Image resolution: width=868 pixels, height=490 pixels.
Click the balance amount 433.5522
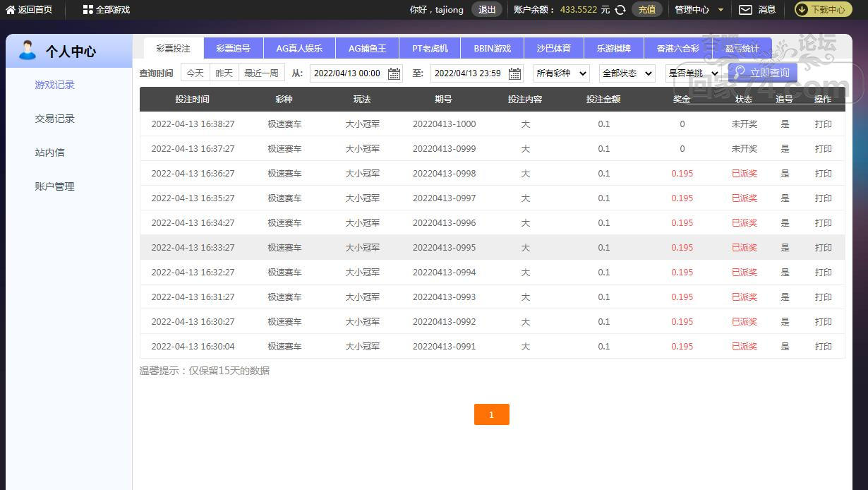pos(579,10)
